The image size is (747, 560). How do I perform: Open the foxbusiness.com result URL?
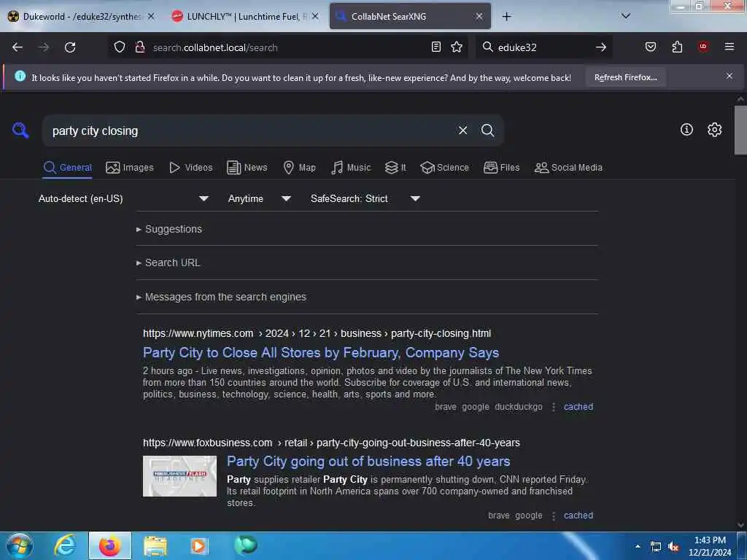click(331, 443)
